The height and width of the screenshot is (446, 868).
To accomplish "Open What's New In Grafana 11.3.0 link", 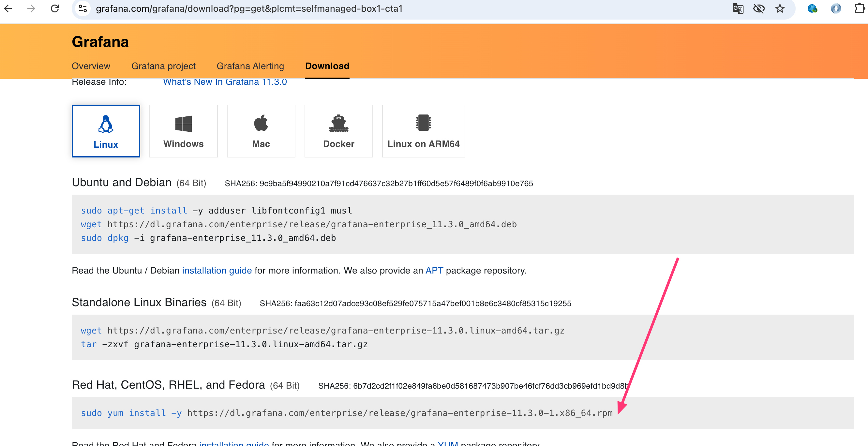I will click(225, 82).
